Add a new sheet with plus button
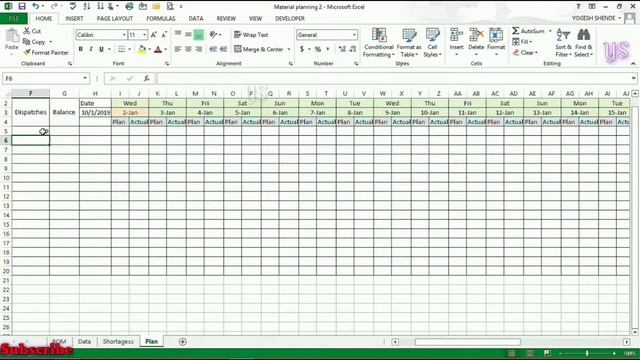 182,342
